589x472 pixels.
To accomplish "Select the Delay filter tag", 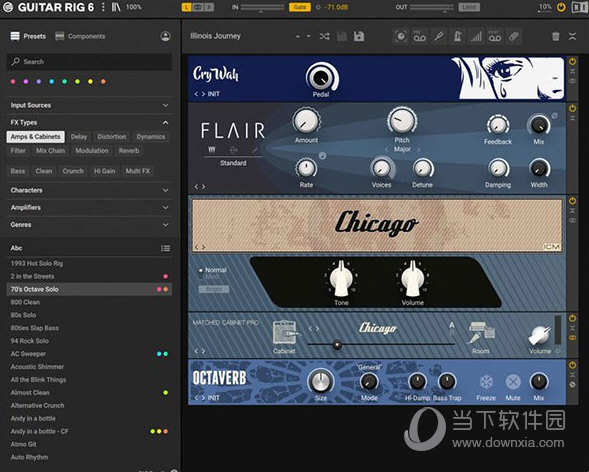I will (x=79, y=137).
